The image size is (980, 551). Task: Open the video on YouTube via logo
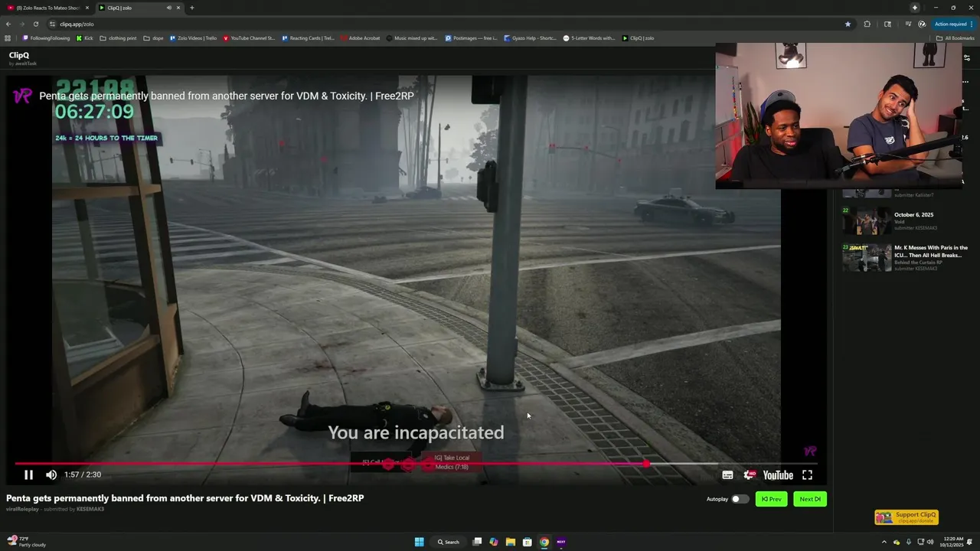[x=778, y=475]
